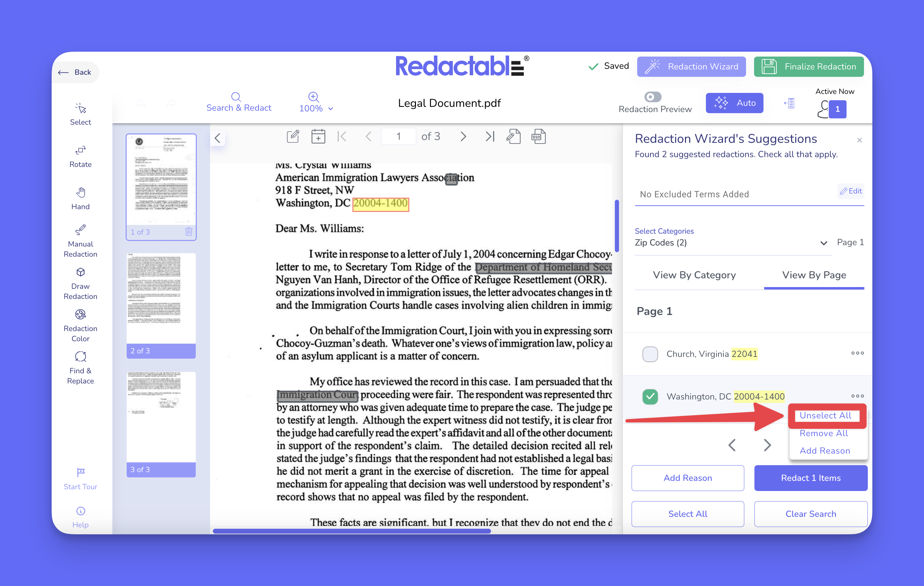Screen dimensions: 924x586
Task: Jump to last page arrow
Action: (490, 136)
